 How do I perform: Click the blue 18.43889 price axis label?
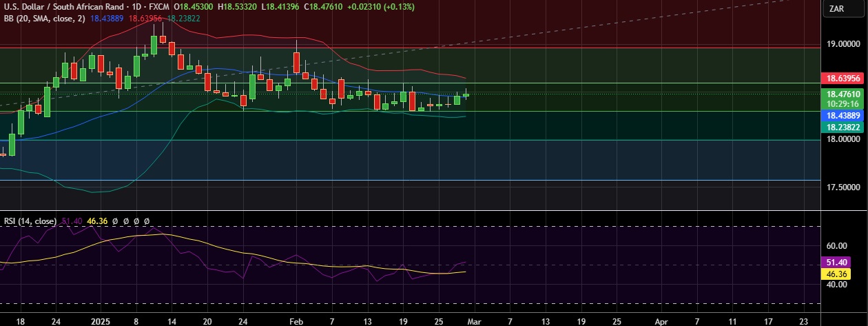[843, 115]
